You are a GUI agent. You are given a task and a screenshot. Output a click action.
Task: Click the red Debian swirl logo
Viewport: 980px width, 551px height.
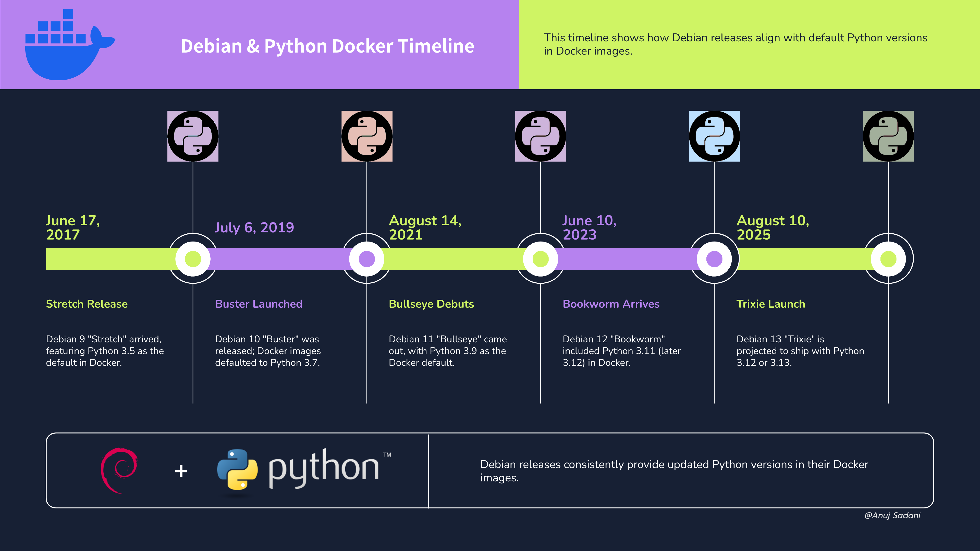coord(119,470)
